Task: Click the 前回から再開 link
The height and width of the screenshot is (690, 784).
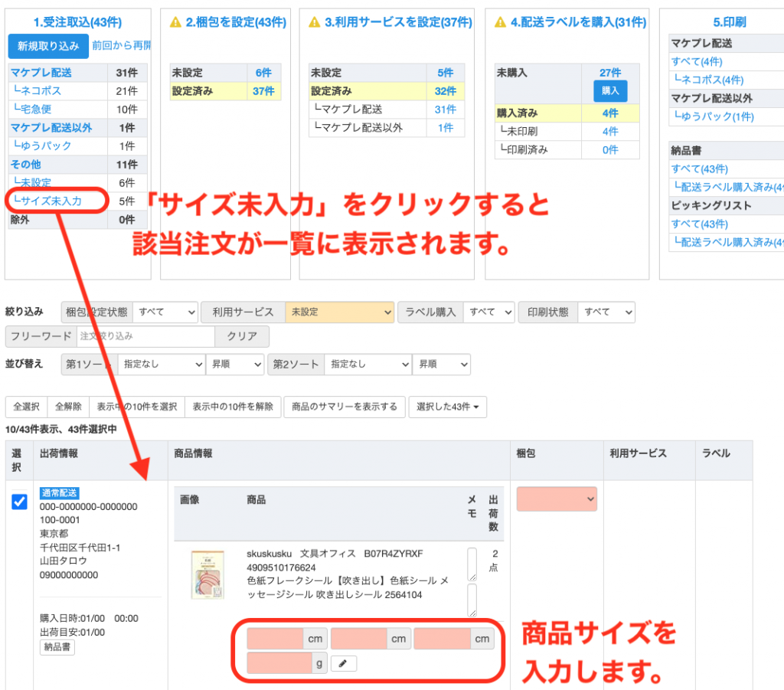Action: point(122,45)
